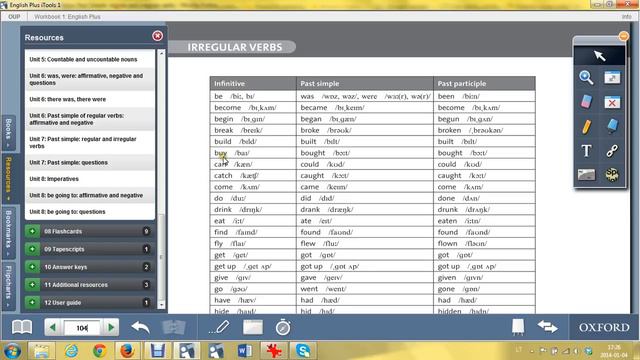Expand the 11 Additional resources section

point(89,285)
